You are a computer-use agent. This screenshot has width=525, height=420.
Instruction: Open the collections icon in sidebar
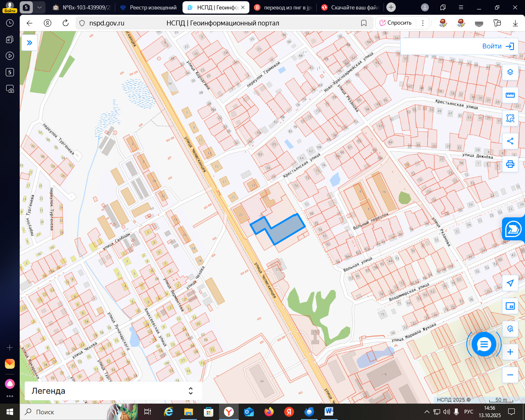click(10, 39)
